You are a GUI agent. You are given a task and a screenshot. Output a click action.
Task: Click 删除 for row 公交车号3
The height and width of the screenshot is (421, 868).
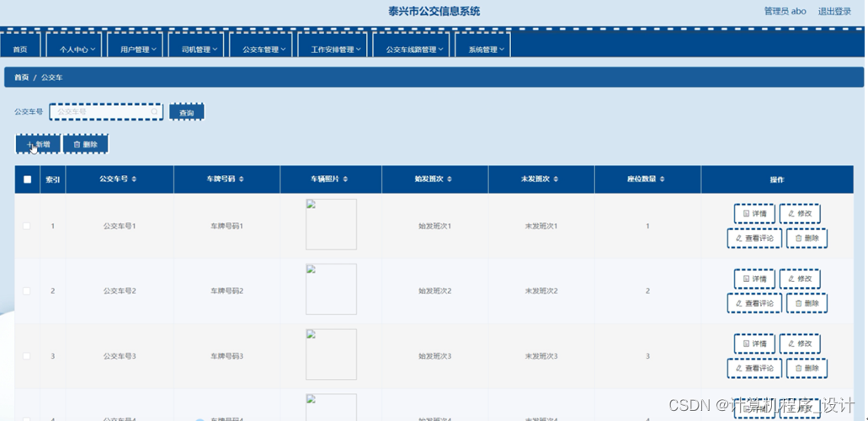(x=807, y=368)
